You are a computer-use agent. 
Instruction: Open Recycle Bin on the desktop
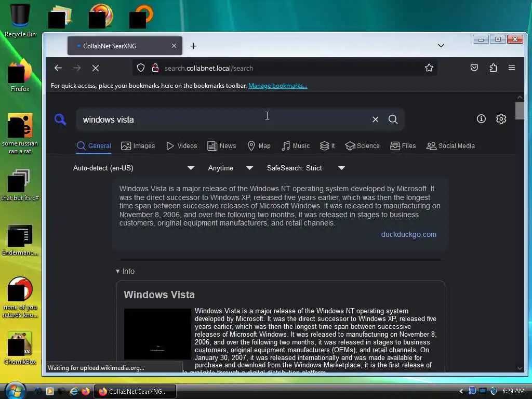point(20,20)
